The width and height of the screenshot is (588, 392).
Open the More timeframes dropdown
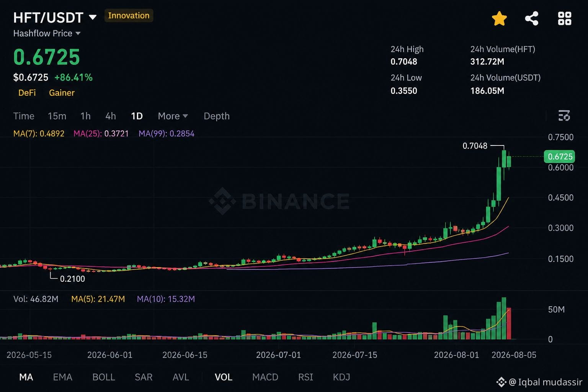[x=173, y=116]
